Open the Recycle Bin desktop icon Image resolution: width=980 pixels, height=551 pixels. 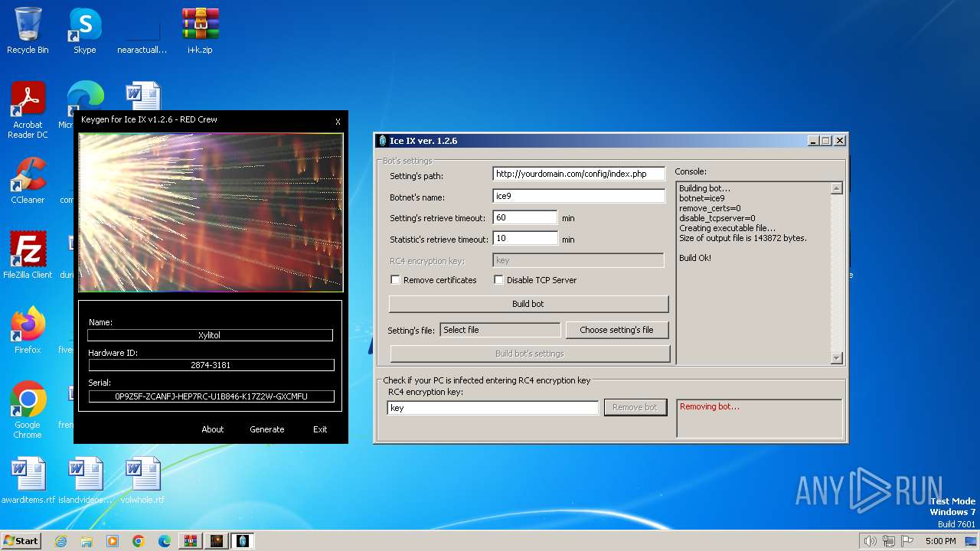tap(28, 31)
